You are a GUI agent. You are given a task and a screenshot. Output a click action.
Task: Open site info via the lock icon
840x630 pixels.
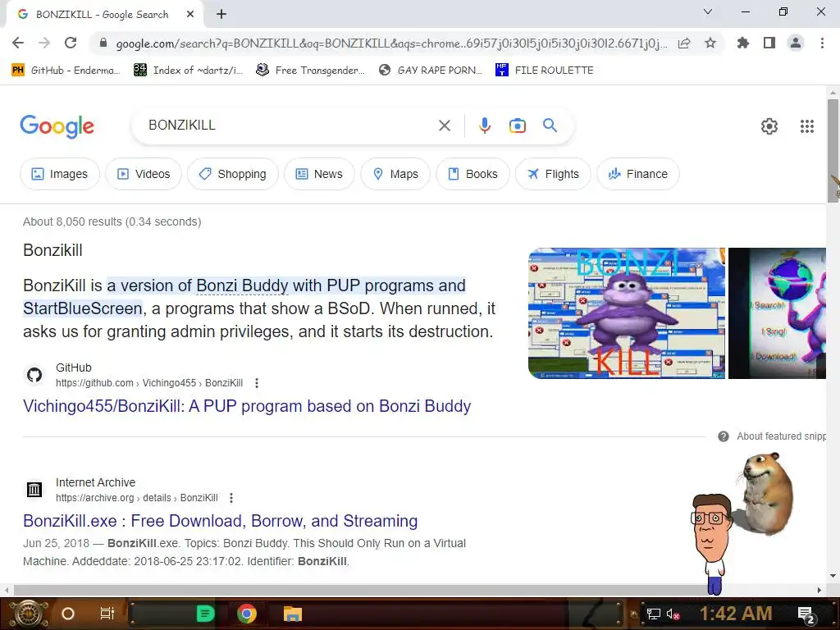click(x=103, y=43)
